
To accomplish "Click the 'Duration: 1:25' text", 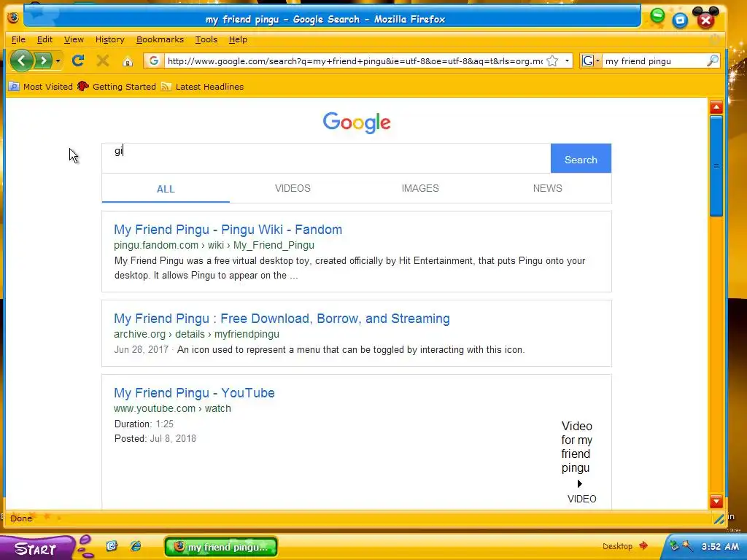I will [144, 424].
